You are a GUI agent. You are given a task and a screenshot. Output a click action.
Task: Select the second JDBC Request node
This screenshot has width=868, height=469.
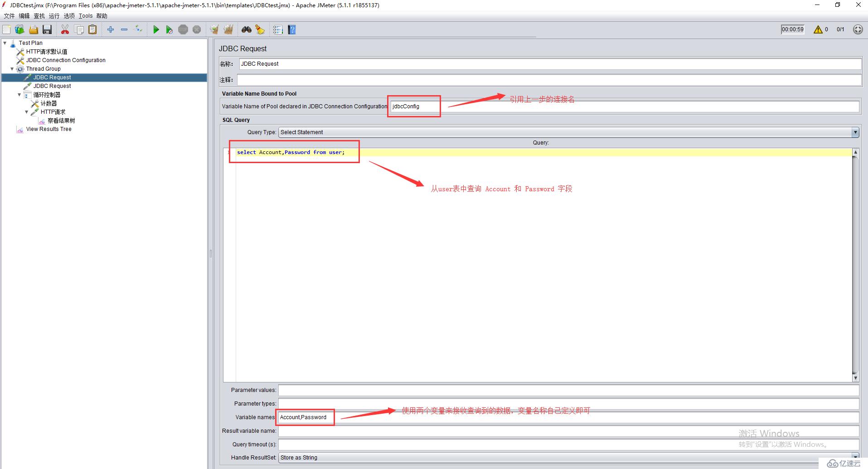click(52, 86)
